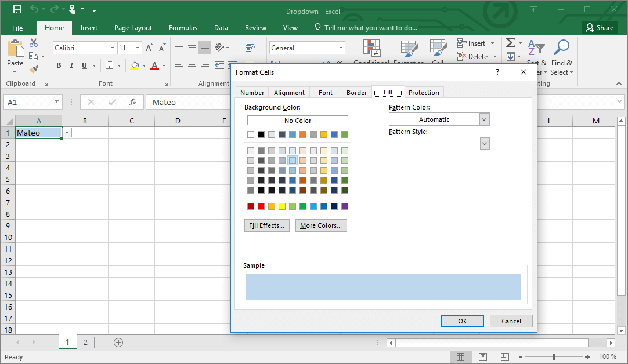Viewport: 628px width, 364px height.
Task: Open the Calibri font name dropdown
Action: tap(114, 48)
